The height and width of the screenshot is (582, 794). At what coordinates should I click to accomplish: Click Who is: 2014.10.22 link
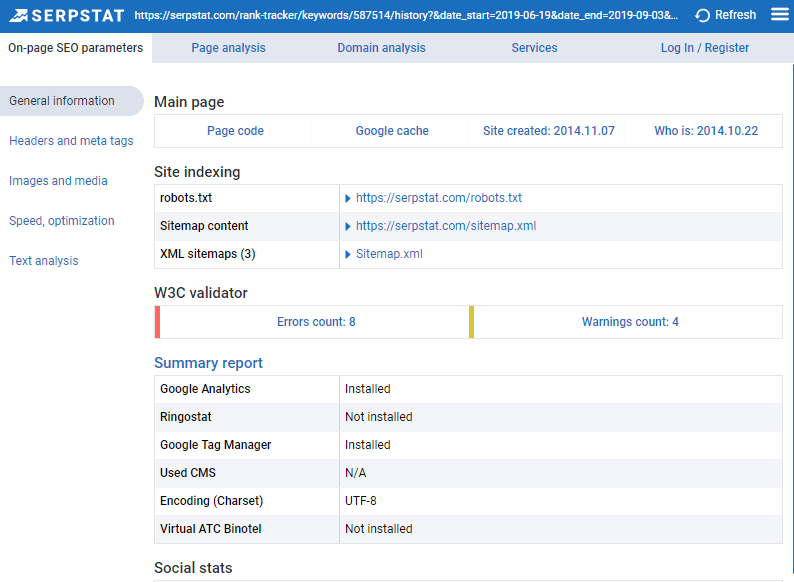(706, 131)
